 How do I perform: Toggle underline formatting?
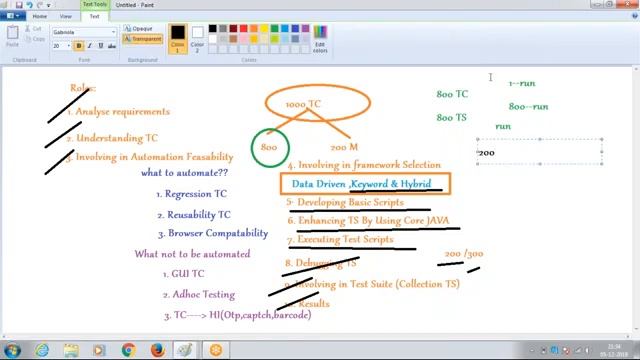(x=100, y=46)
